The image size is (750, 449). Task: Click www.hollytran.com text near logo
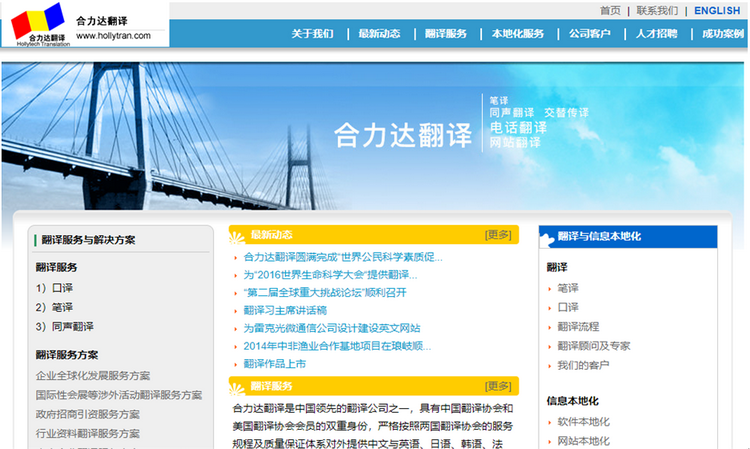click(x=113, y=36)
